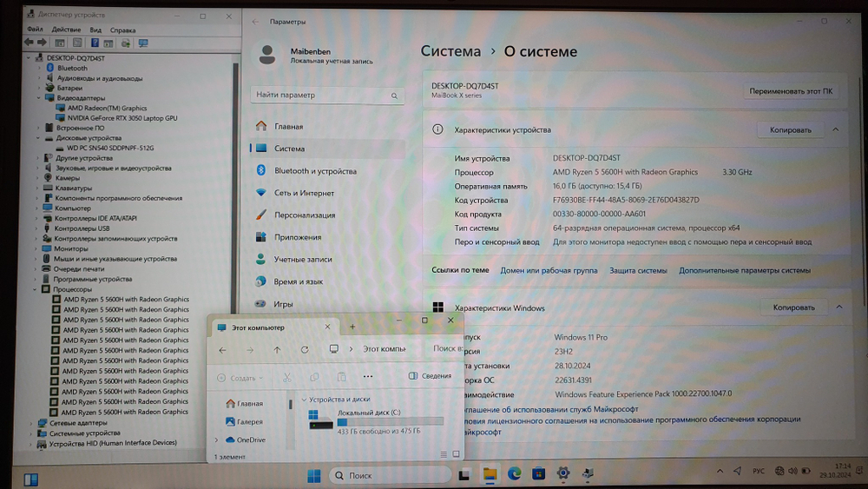Click Копировать for Windows characteristics
This screenshot has width=868, height=489.
[793, 307]
